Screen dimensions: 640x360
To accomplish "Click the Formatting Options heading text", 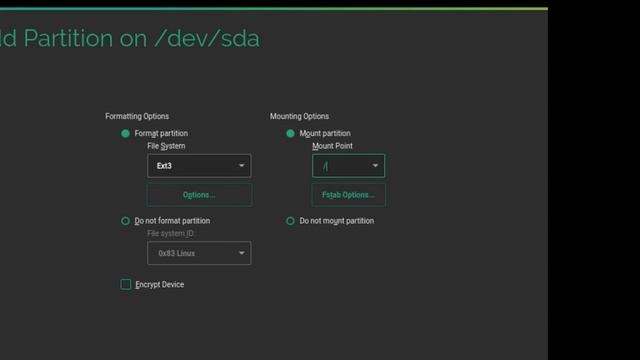I will point(137,116).
